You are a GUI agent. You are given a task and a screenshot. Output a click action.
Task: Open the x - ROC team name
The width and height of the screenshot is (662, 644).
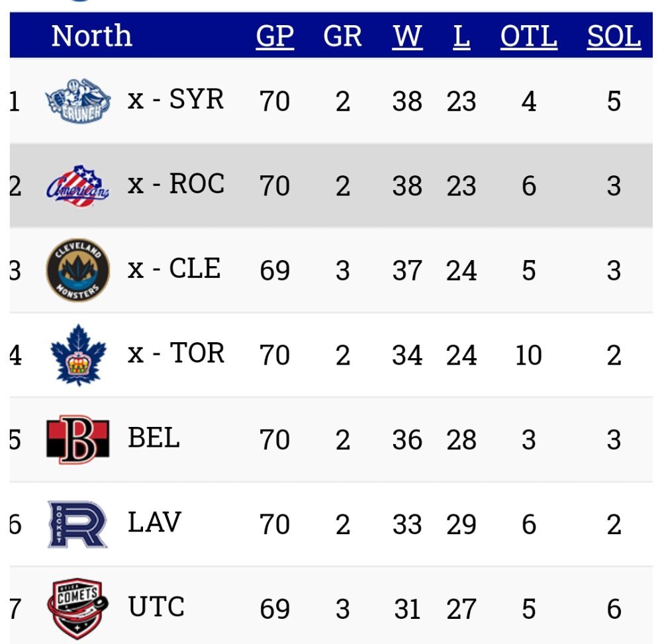tap(176, 184)
